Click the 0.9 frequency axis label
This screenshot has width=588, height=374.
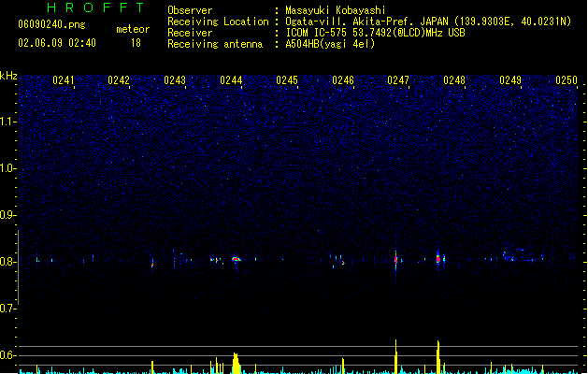tap(7, 215)
